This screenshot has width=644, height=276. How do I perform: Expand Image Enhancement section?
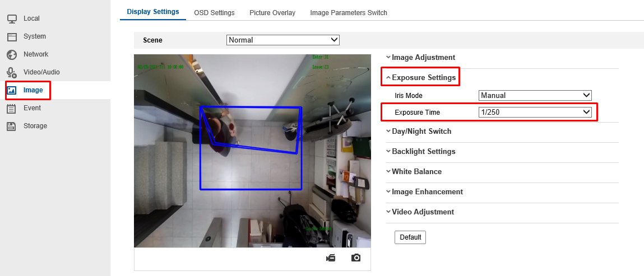[x=424, y=191]
